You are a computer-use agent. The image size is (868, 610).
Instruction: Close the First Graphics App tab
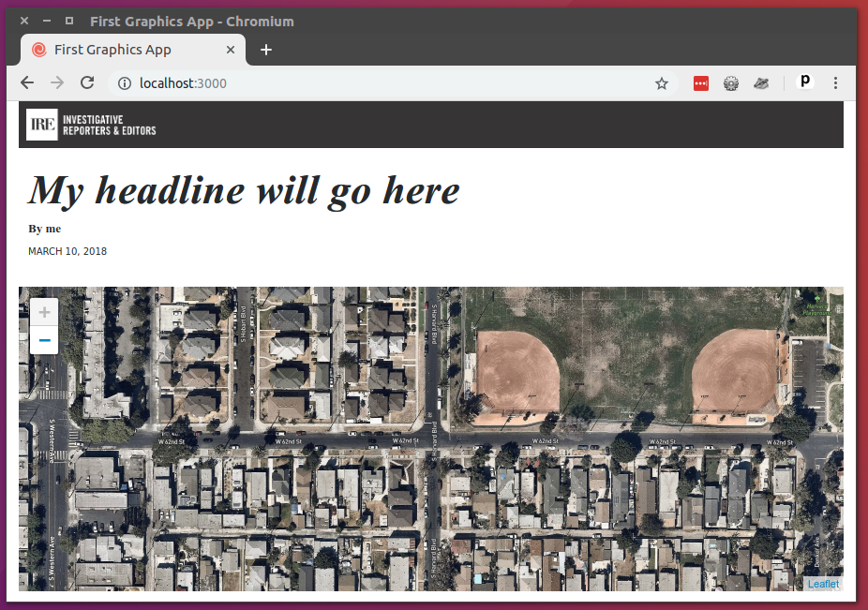[x=231, y=50]
